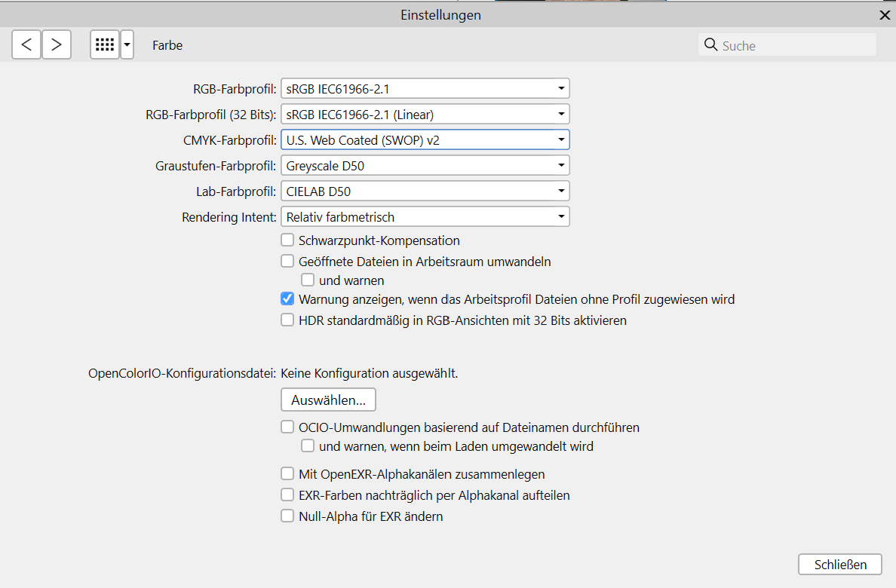
Task: Go back with the left arrow button
Action: (x=26, y=44)
